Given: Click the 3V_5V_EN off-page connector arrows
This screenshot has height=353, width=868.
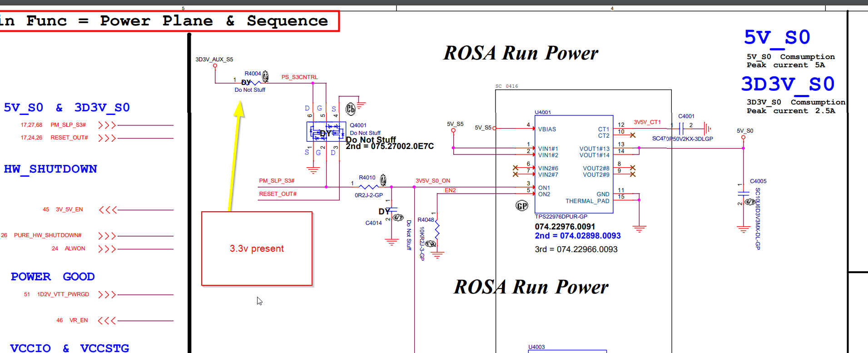Looking at the screenshot, I should click(108, 210).
